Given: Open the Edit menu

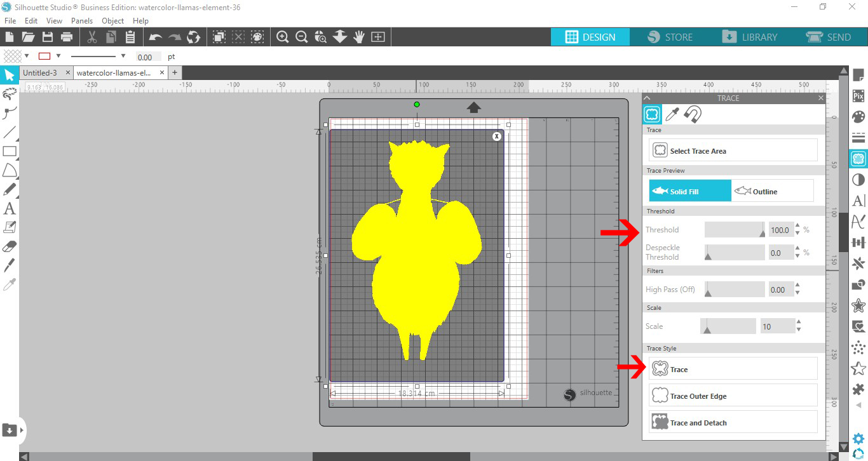Looking at the screenshot, I should point(31,20).
